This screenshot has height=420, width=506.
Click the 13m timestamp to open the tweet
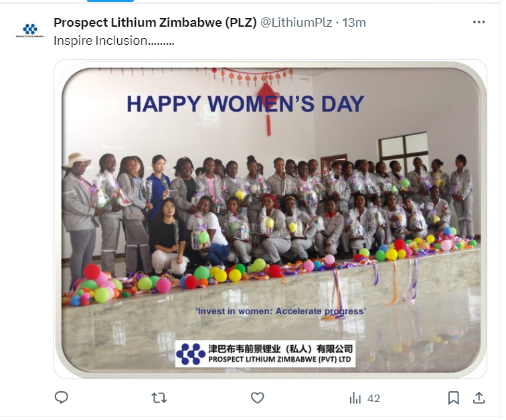pyautogui.click(x=354, y=23)
